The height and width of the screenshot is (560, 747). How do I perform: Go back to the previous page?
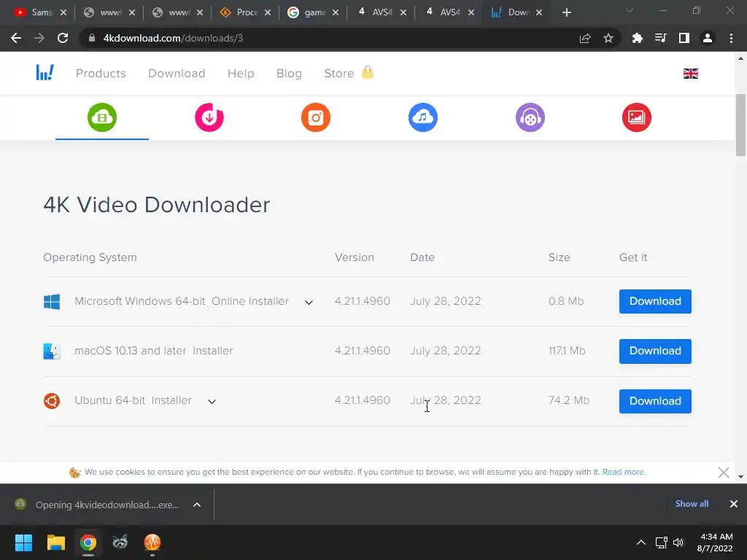click(16, 38)
